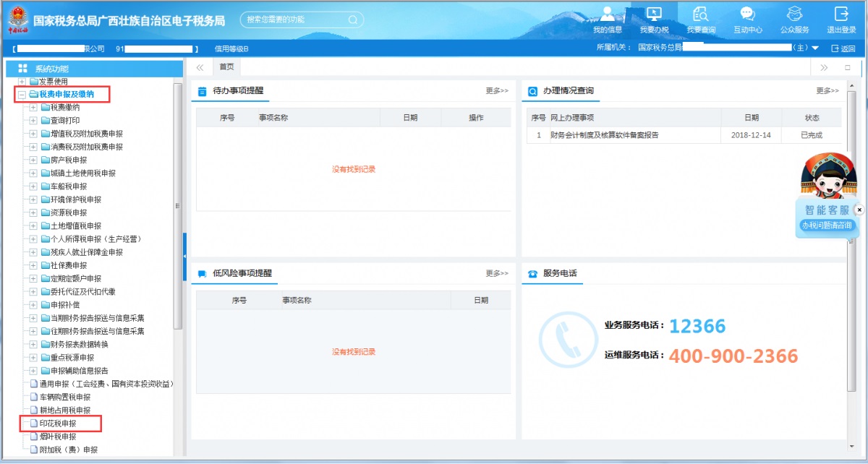The height and width of the screenshot is (464, 868).
Task: Click the document icon of 烟叶税申报
Action: pos(33,437)
